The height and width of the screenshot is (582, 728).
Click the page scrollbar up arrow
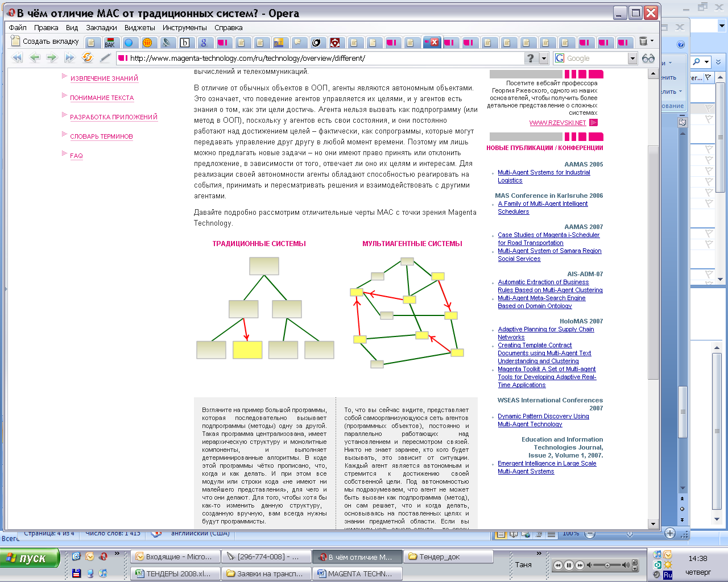click(653, 74)
